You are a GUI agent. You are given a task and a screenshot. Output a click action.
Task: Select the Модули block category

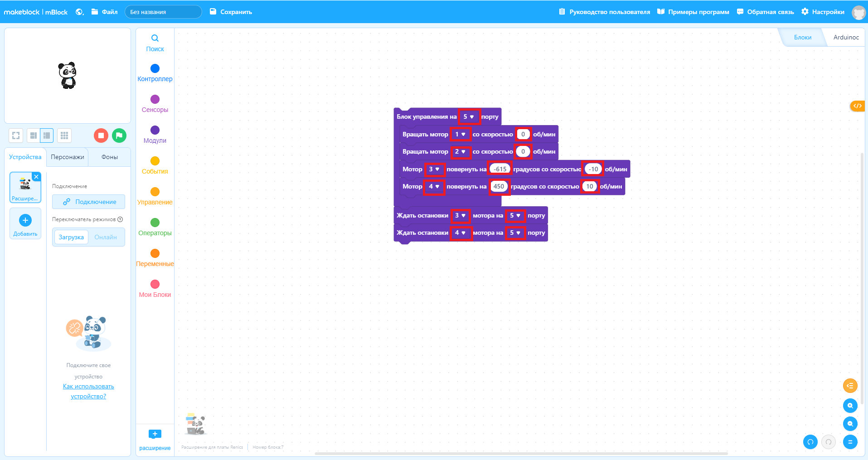click(x=155, y=135)
